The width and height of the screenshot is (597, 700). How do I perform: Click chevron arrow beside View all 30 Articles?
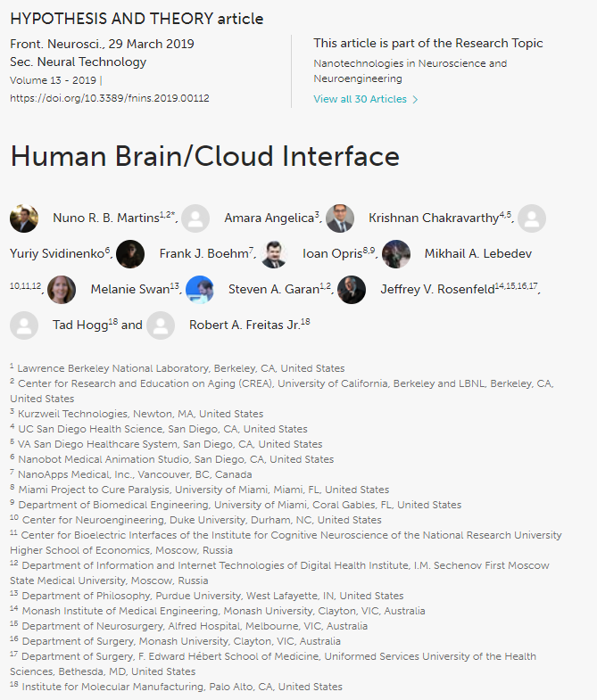tap(415, 100)
